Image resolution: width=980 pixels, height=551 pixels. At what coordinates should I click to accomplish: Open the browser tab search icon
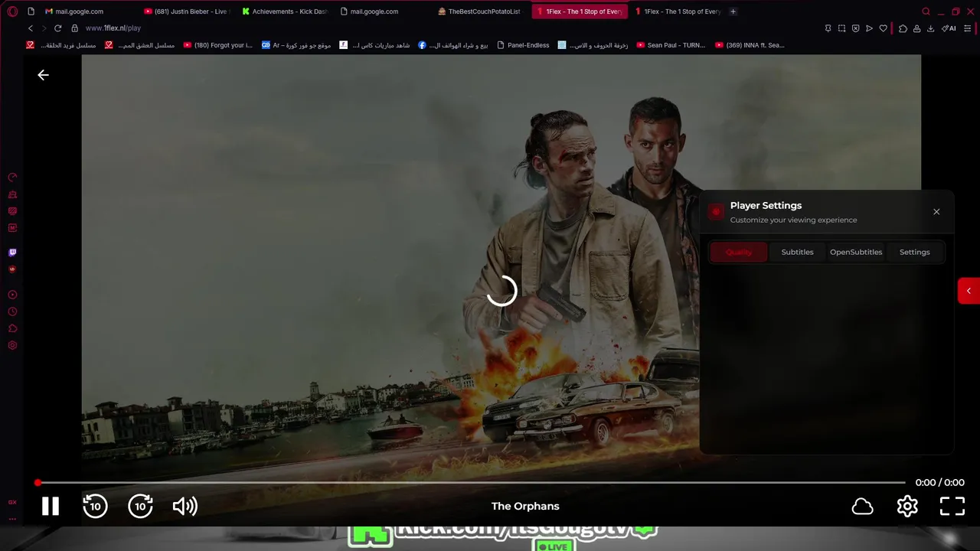coord(926,11)
